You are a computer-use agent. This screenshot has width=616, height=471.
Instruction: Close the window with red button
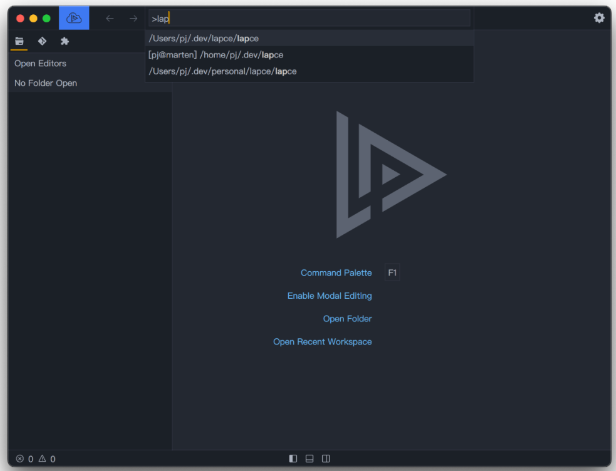point(20,18)
